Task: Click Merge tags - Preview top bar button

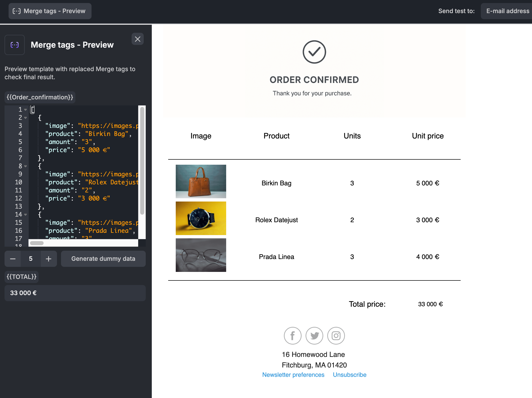Action: (x=50, y=11)
